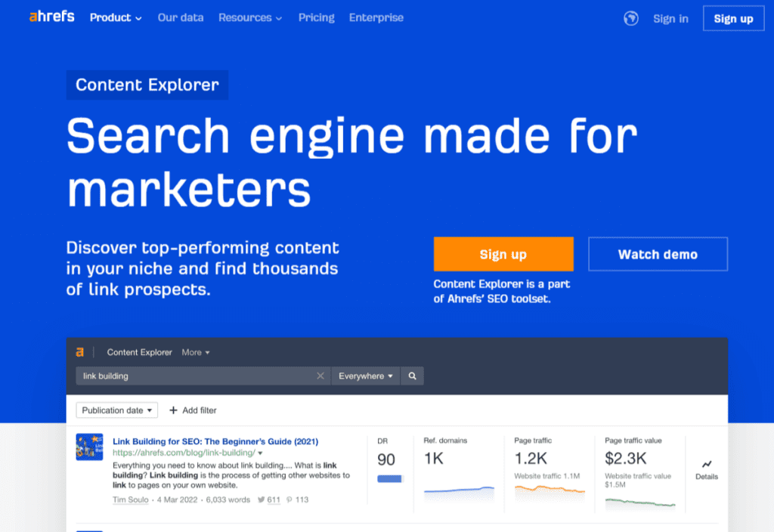Click the Ref. domains value 1K
Viewport: 774px width, 532px height.
click(433, 459)
